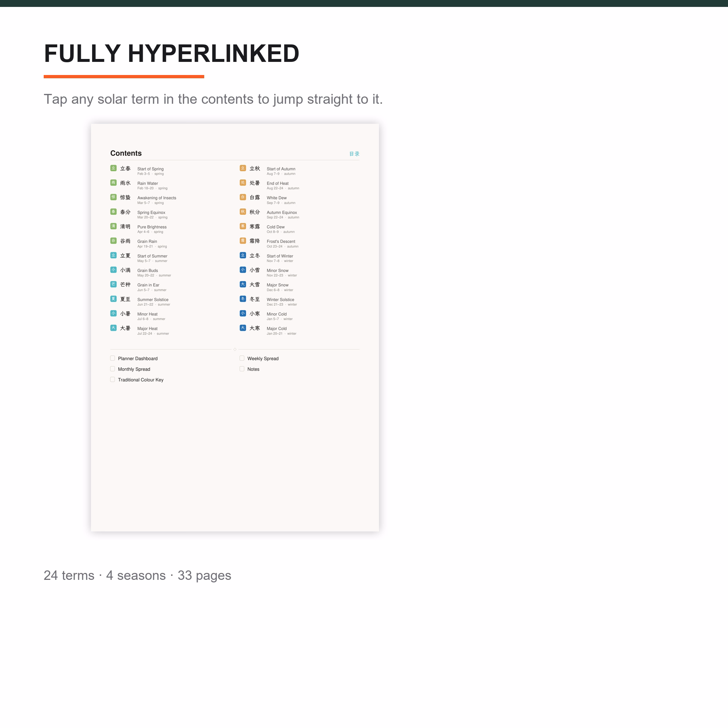Click the blue icon next to Minor Snow
Viewport: 728px width, 728px height.
click(243, 270)
